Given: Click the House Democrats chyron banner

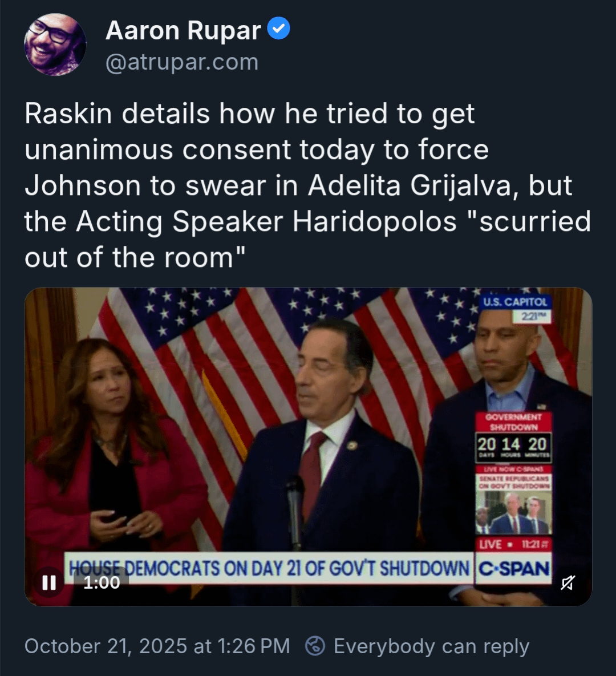Looking at the screenshot, I should point(269,568).
